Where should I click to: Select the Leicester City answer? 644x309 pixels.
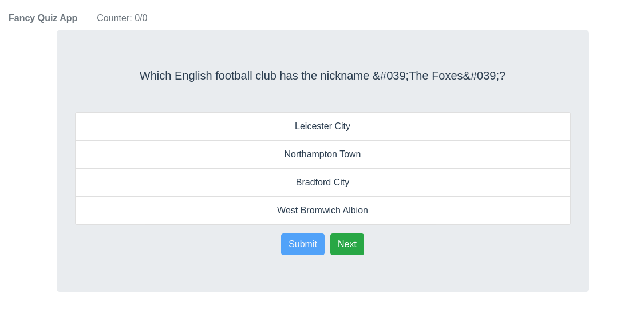[322, 126]
